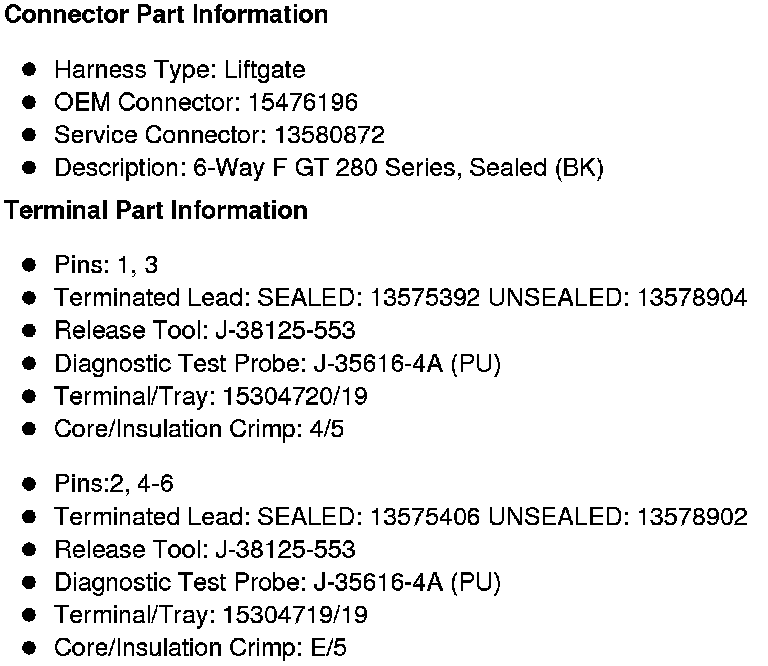Click the Connector Part Information heading
The image size is (768, 666).
[x=166, y=15]
